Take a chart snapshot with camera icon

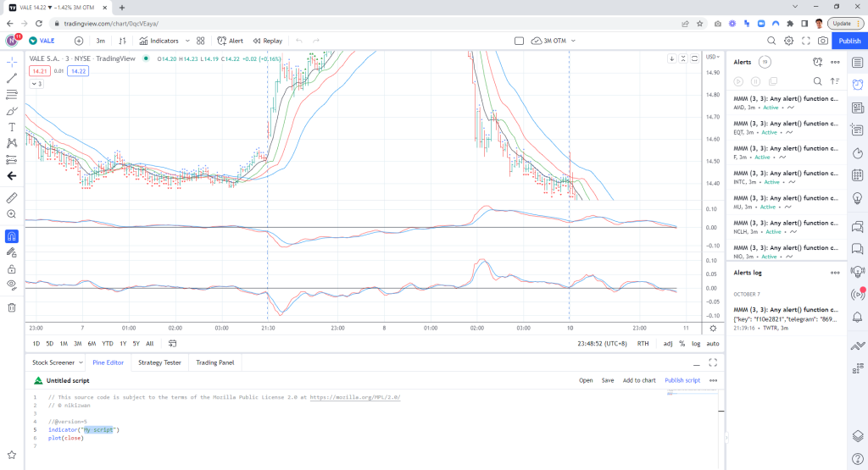823,41
